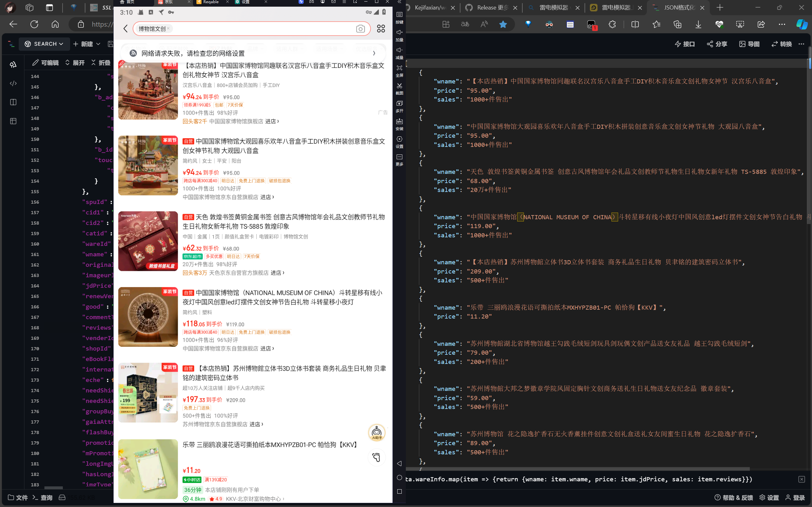Open a new browser tab

click(x=719, y=7)
